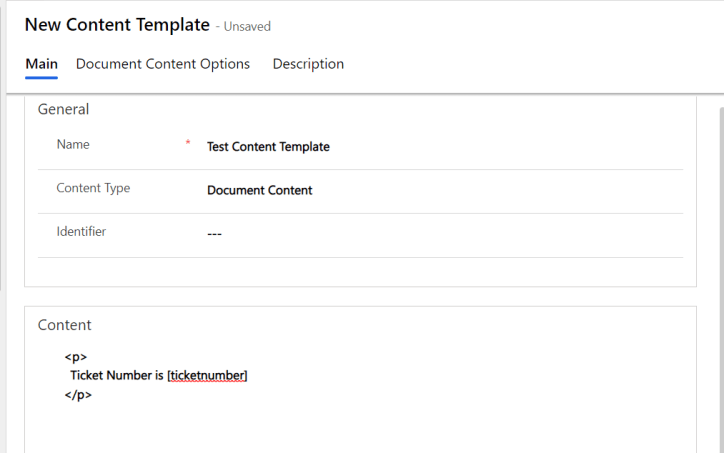Click the Name field label
Image resolution: width=724 pixels, height=453 pixels.
73,145
